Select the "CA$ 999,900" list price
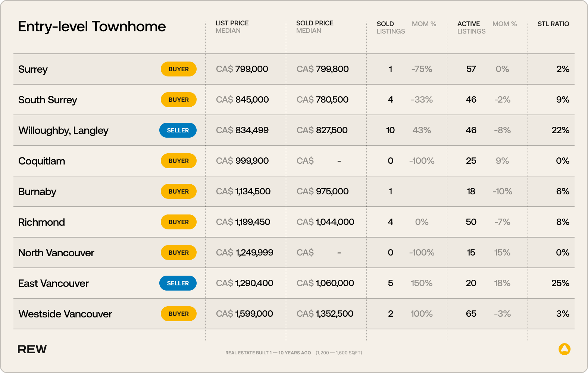This screenshot has width=588, height=373. (x=243, y=161)
